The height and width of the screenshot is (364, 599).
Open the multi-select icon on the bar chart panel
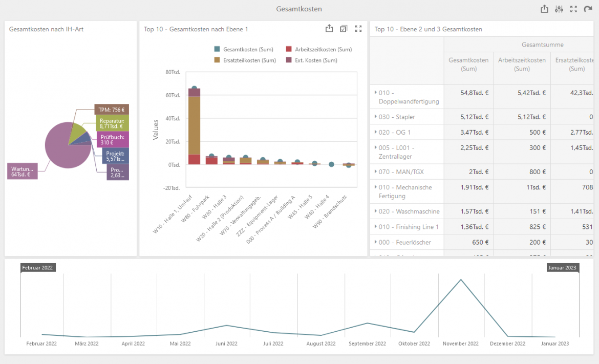pos(344,29)
